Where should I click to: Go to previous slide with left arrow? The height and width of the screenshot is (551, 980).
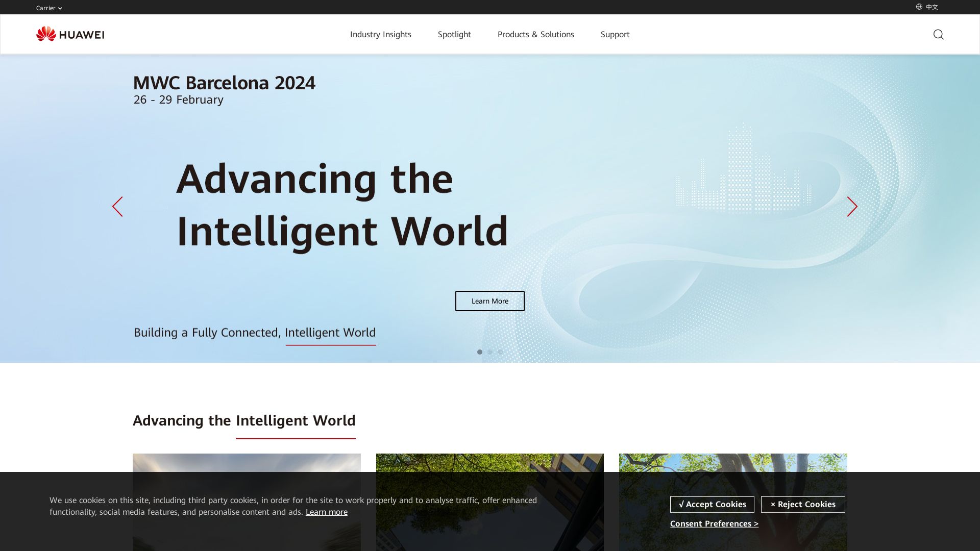pos(117,207)
